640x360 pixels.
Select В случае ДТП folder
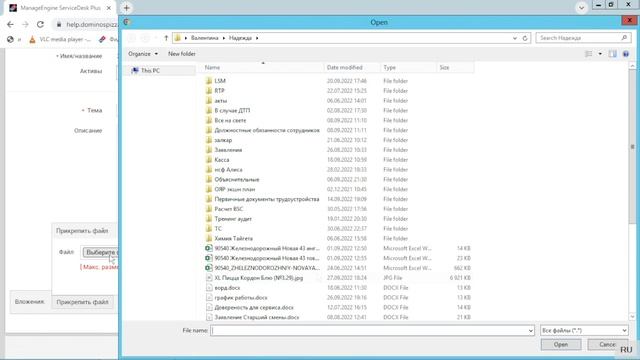[x=232, y=111]
